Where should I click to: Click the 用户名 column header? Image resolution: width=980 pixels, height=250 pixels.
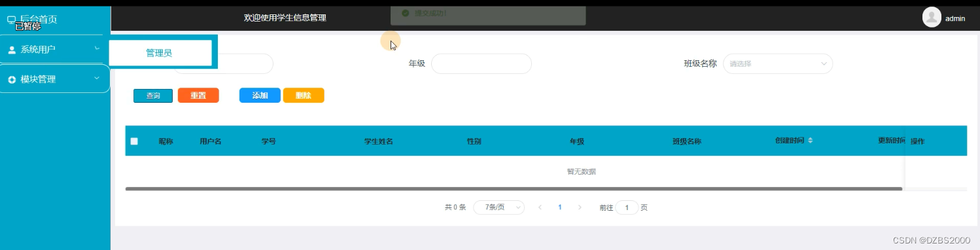coord(211,141)
